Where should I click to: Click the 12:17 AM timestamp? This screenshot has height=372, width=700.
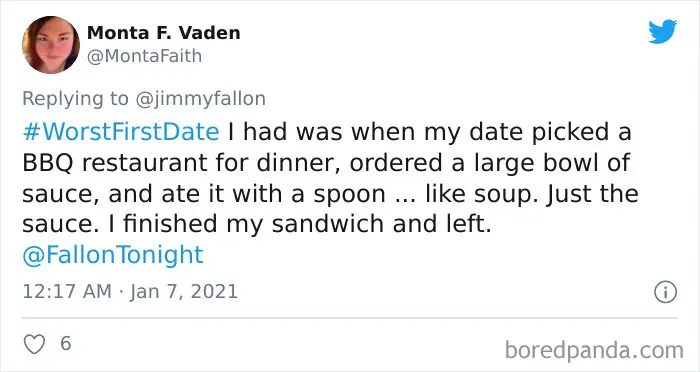click(67, 292)
